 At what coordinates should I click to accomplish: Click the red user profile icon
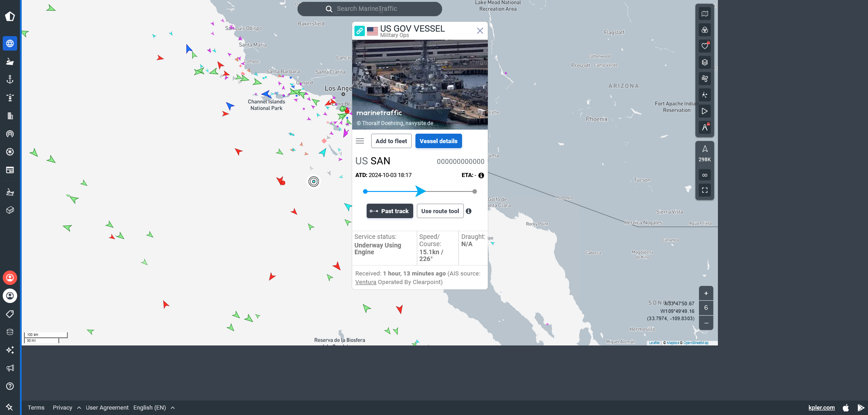point(10,278)
